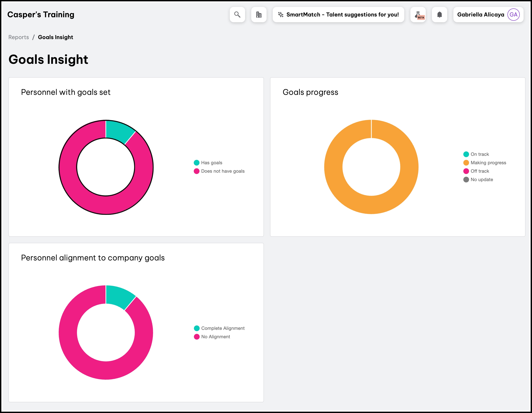Toggle No update legend item
This screenshot has width=532, height=413.
tap(481, 180)
